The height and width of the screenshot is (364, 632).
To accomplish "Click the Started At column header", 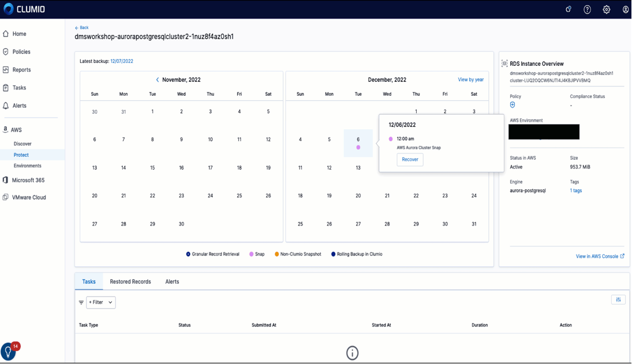I will tap(382, 325).
